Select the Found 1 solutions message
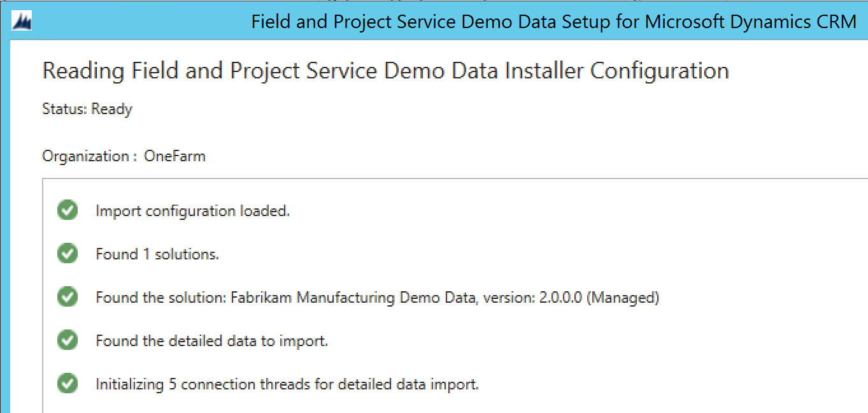Screen dimensions: 868x413 [x=157, y=254]
